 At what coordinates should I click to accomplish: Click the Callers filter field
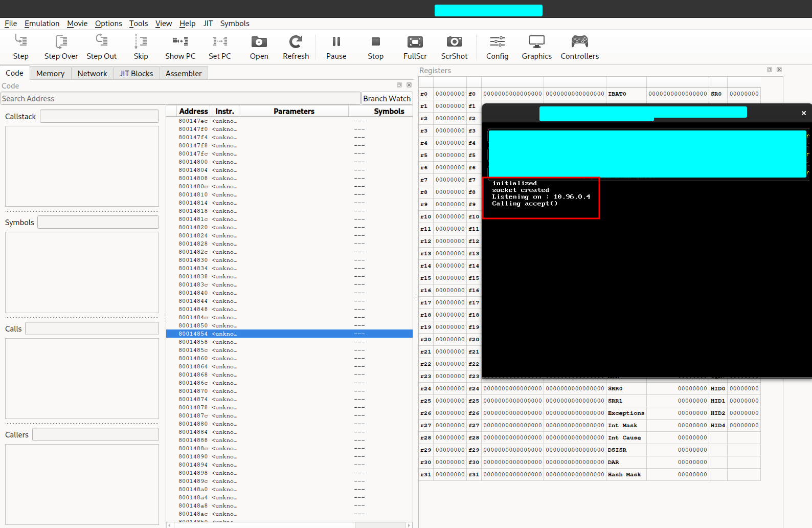pyautogui.click(x=96, y=434)
